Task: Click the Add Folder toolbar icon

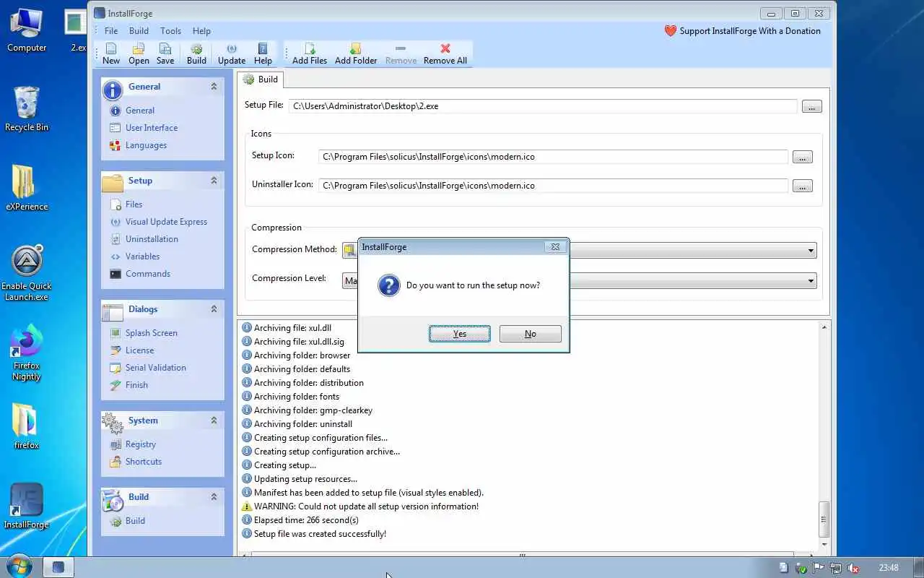Action: click(356, 53)
